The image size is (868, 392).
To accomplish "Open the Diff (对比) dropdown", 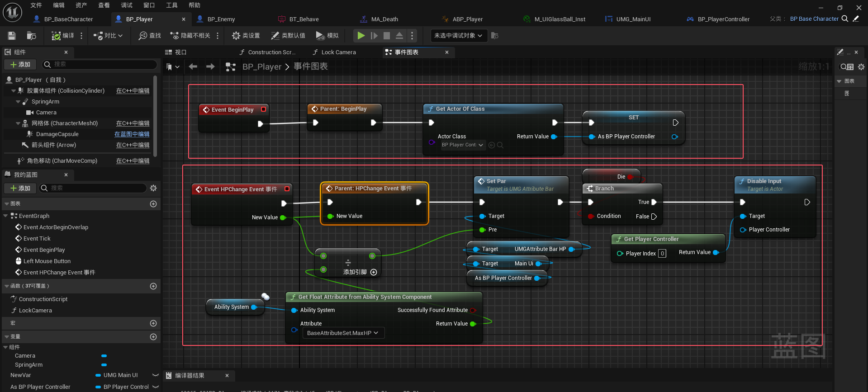I will point(108,36).
